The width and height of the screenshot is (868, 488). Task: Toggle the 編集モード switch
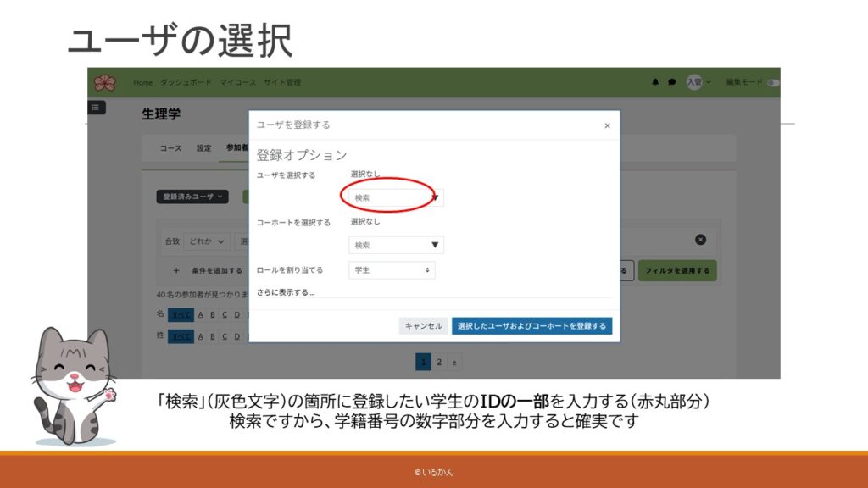772,82
